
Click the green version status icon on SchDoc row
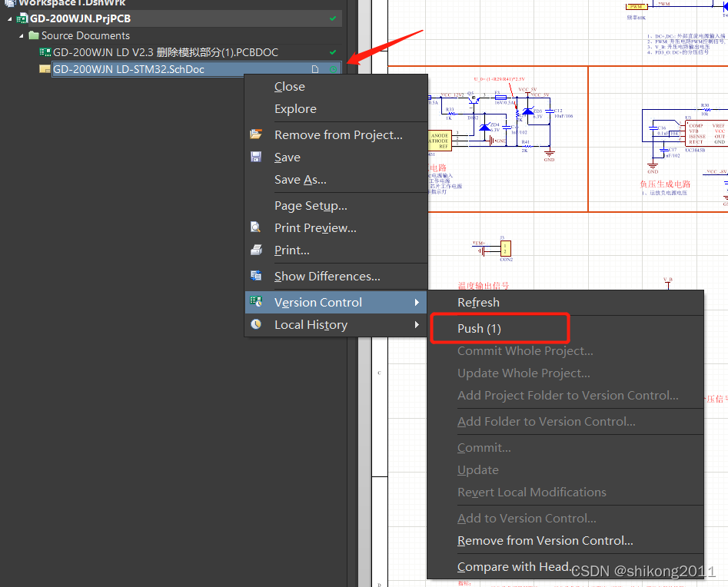click(333, 69)
